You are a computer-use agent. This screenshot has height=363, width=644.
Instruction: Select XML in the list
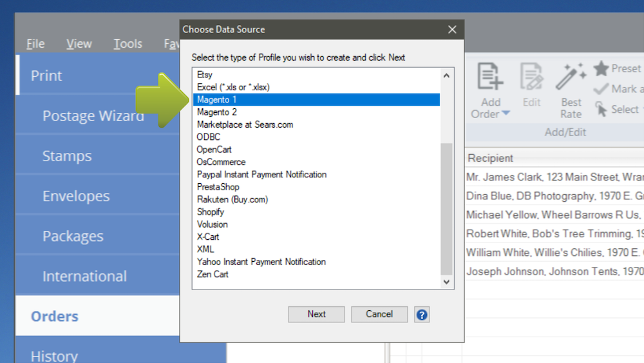(316, 249)
